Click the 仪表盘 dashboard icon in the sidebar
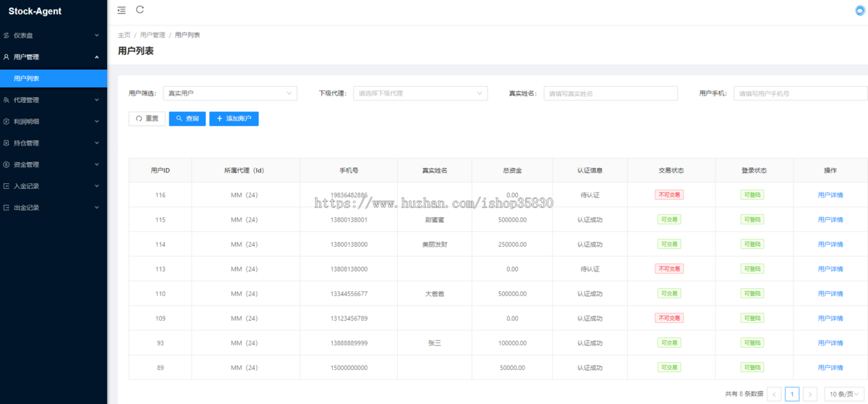Viewport: 868px width, 404px height. point(7,35)
